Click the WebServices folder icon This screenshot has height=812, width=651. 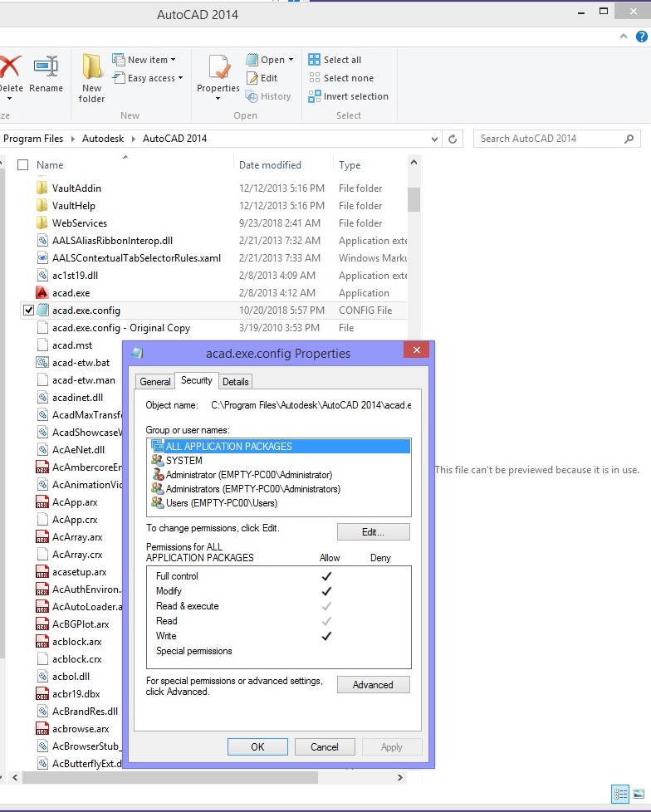click(42, 223)
